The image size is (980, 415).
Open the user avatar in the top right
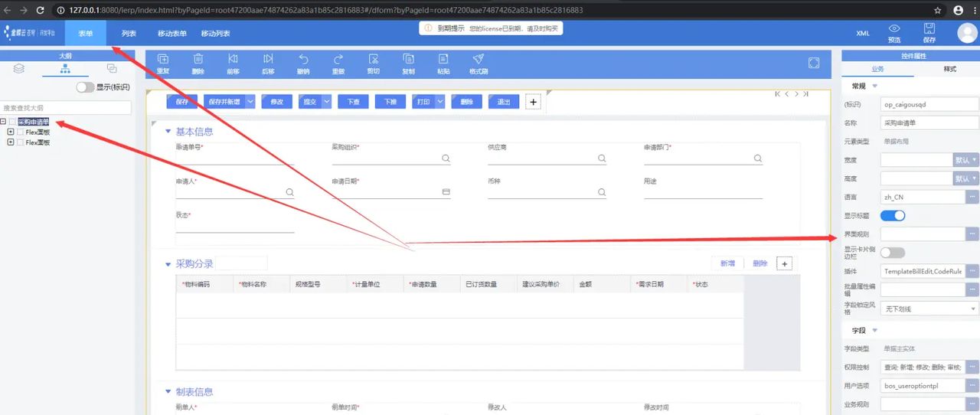pyautogui.click(x=968, y=33)
